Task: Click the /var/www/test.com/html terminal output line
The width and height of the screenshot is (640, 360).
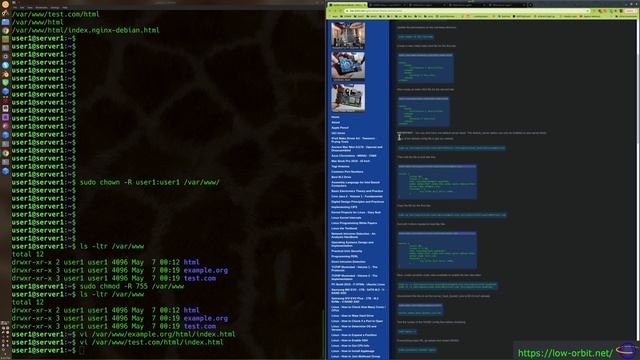Action: (x=56, y=14)
